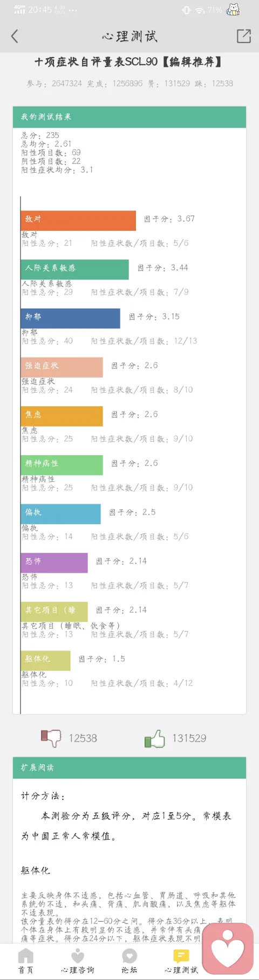Screen dimensions: 259x980
Task: Select the orange 敌对 bar
Action: pos(78,221)
